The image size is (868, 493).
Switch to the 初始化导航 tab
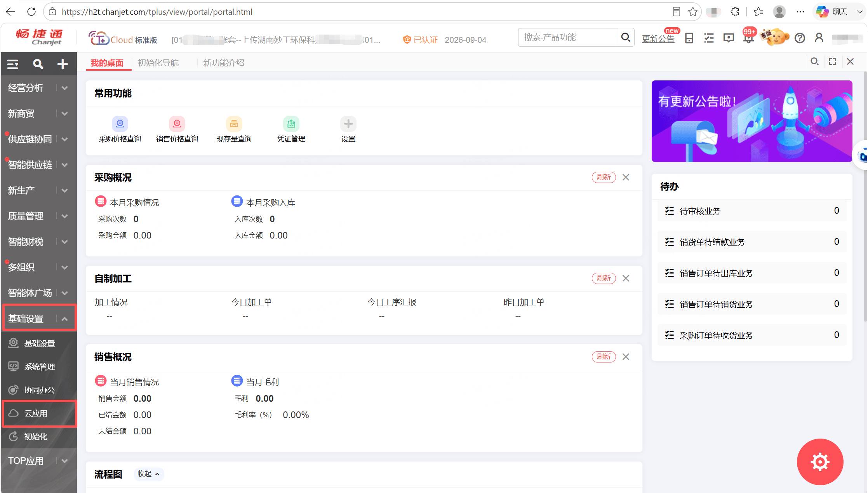(x=158, y=63)
